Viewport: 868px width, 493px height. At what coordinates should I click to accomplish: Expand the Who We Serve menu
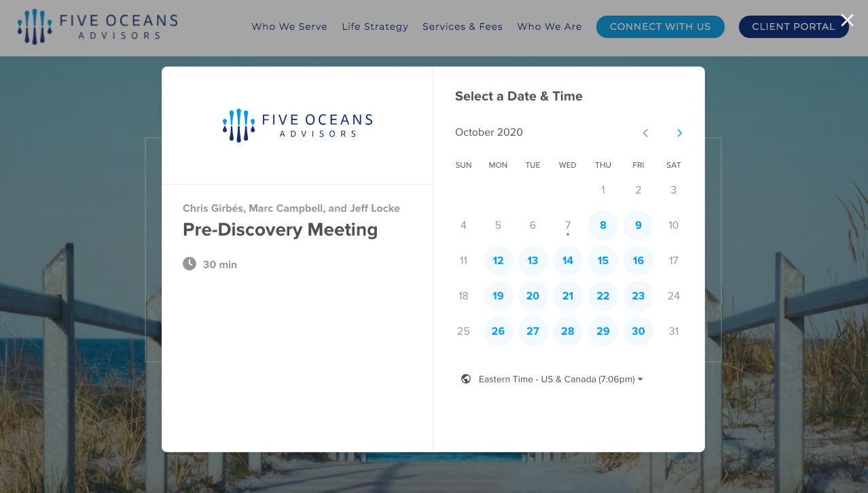click(x=289, y=26)
